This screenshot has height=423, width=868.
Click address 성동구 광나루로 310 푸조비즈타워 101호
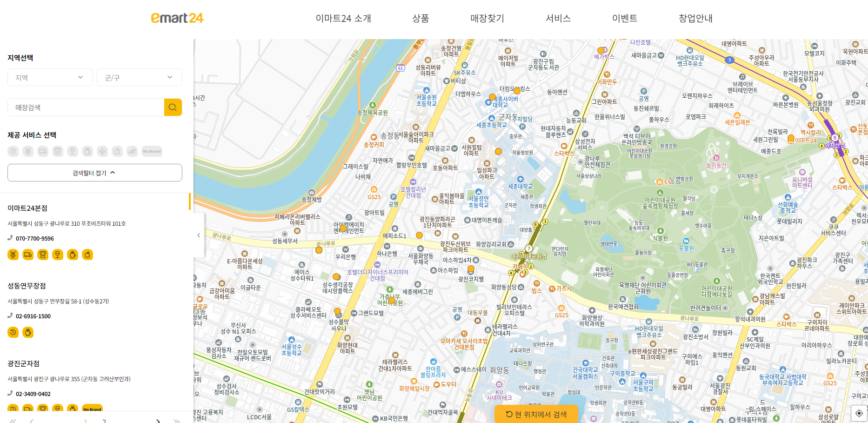(x=67, y=223)
